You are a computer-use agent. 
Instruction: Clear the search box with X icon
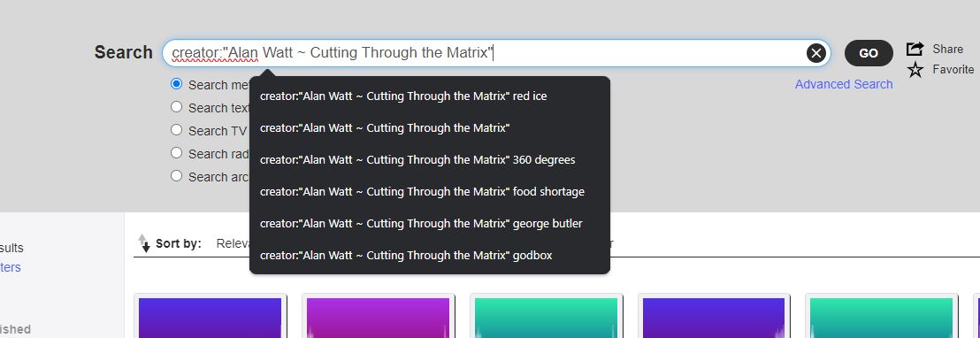[x=815, y=53]
